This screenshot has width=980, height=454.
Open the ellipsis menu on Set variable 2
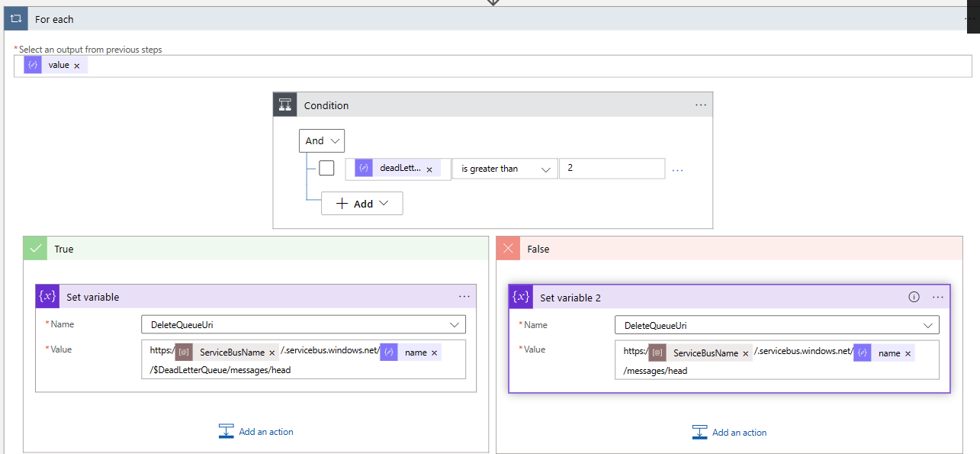tap(937, 296)
